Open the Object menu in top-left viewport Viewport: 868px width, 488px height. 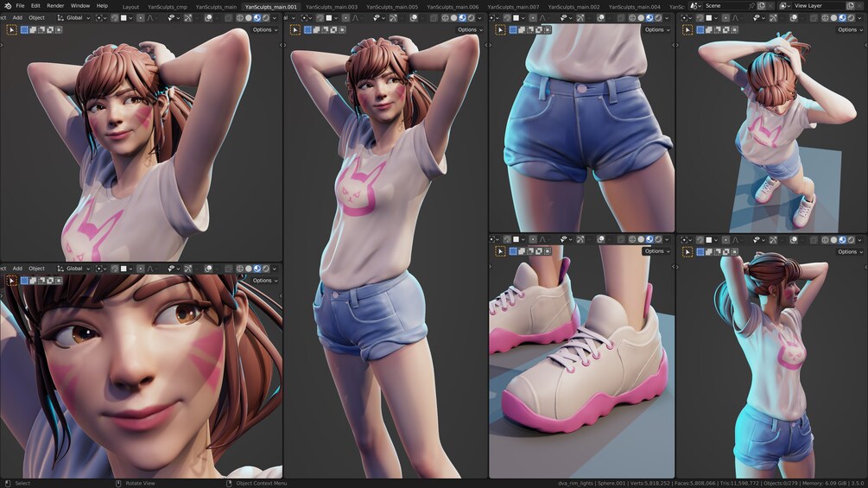pyautogui.click(x=36, y=17)
